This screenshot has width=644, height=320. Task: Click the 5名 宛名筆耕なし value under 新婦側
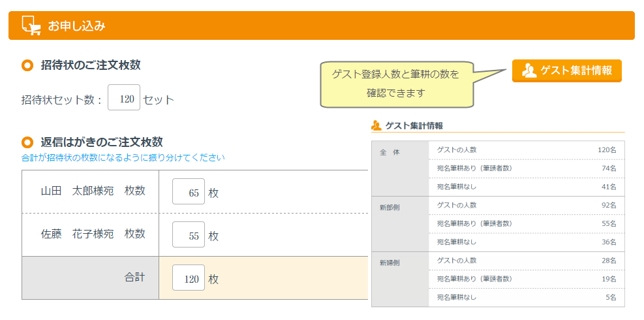[x=611, y=297]
